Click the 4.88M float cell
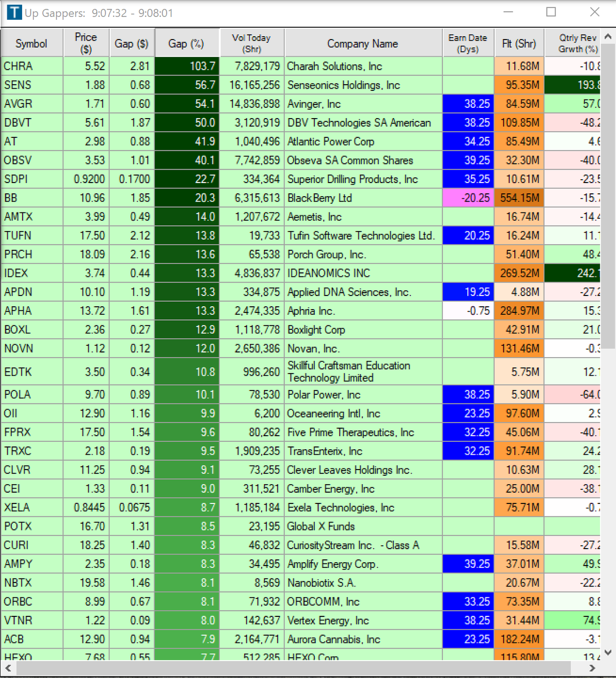Viewport: 616px width, 678px height. (x=519, y=292)
